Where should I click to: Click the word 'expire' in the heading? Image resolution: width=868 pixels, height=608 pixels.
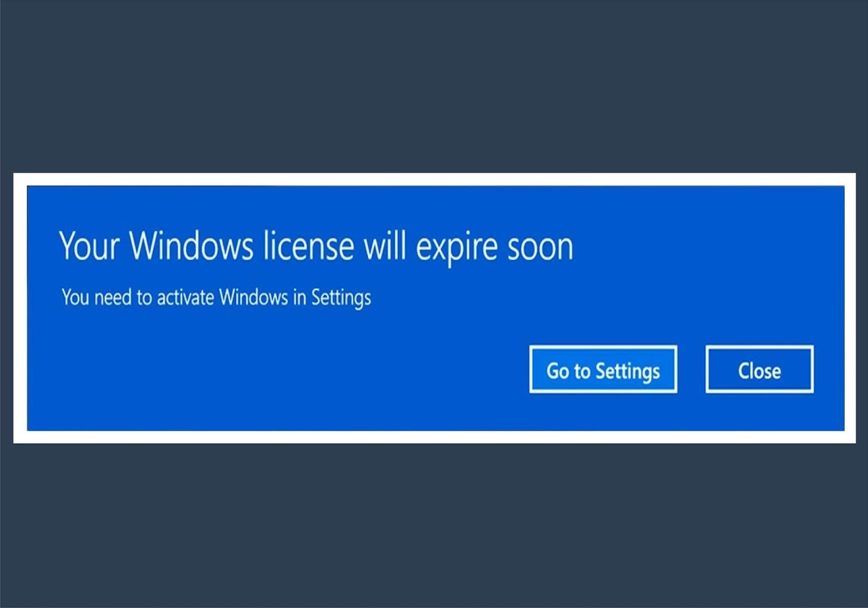tap(457, 249)
